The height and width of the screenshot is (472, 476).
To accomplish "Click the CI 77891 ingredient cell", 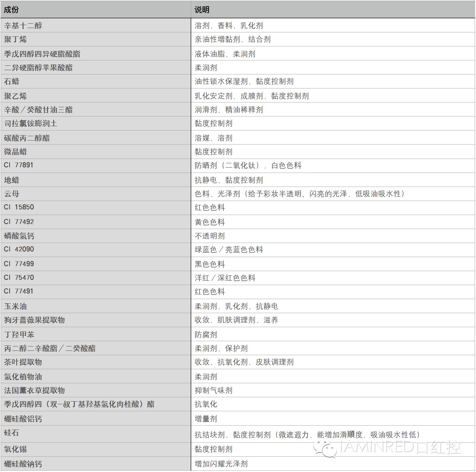I will tap(19, 165).
